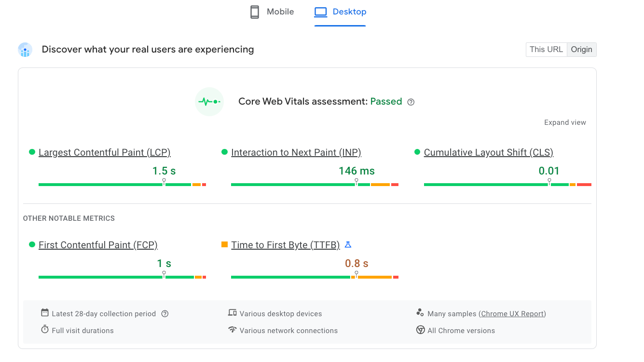Open the help icon after 28-day collection period
644x362 pixels.
point(165,314)
